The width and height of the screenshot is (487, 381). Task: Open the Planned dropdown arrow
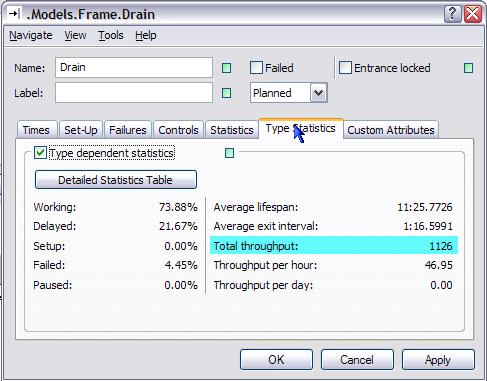click(x=319, y=93)
